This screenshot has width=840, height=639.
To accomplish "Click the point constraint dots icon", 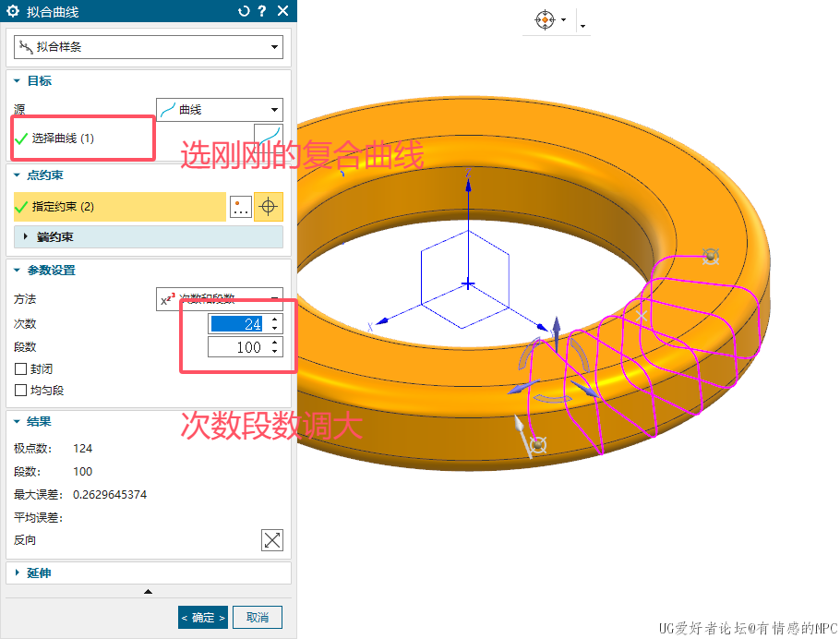I will click(241, 207).
